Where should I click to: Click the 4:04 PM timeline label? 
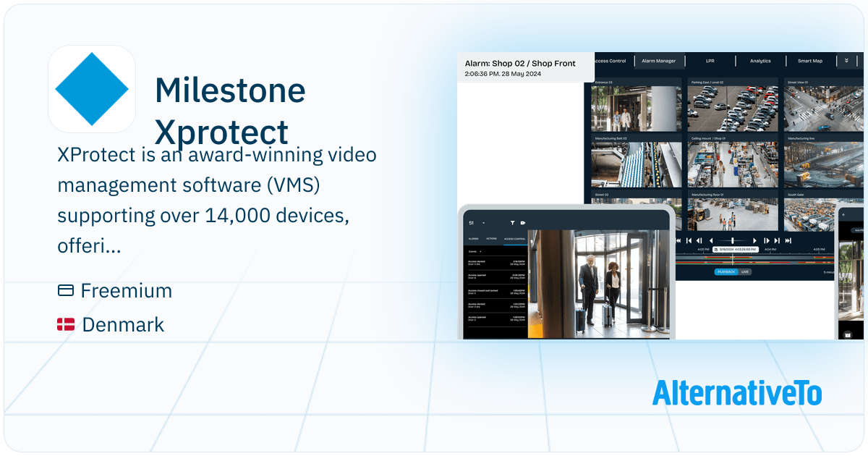[x=770, y=249]
